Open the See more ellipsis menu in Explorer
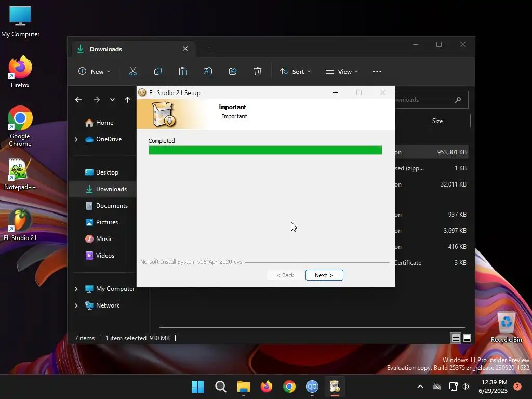The width and height of the screenshot is (532, 399). pyautogui.click(x=377, y=71)
